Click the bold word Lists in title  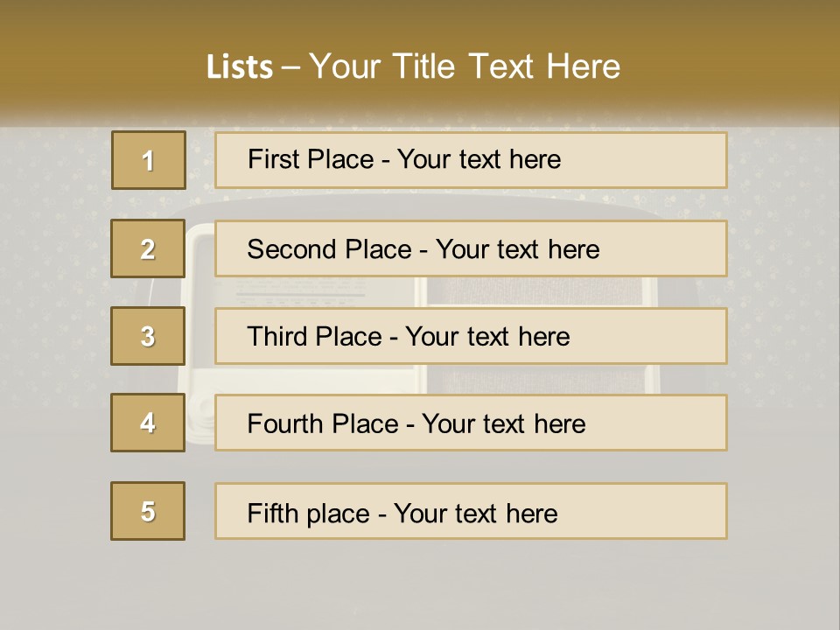click(x=240, y=66)
